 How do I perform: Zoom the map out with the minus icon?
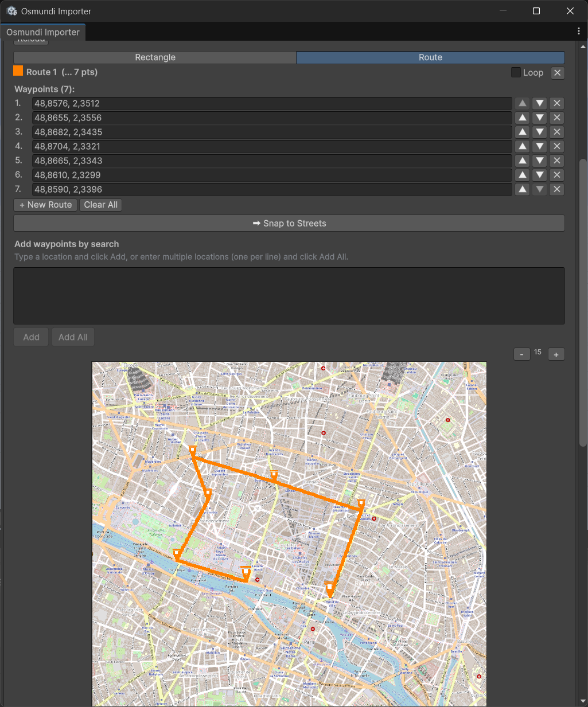(521, 354)
